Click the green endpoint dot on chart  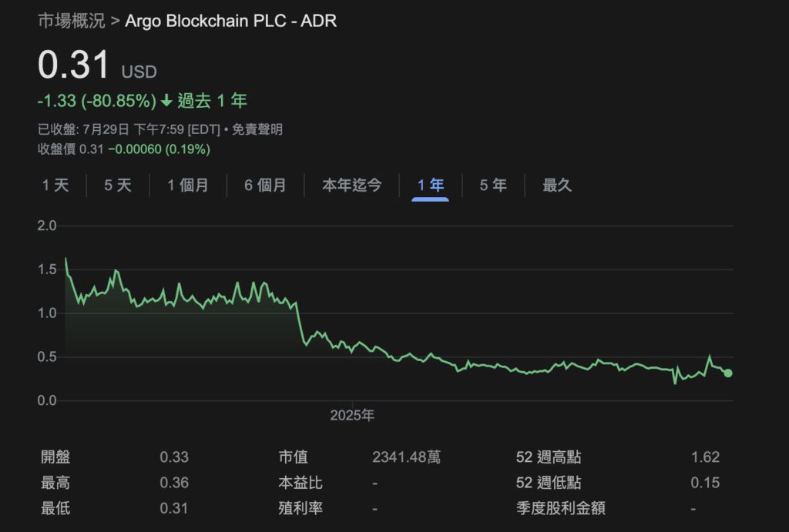tap(728, 373)
